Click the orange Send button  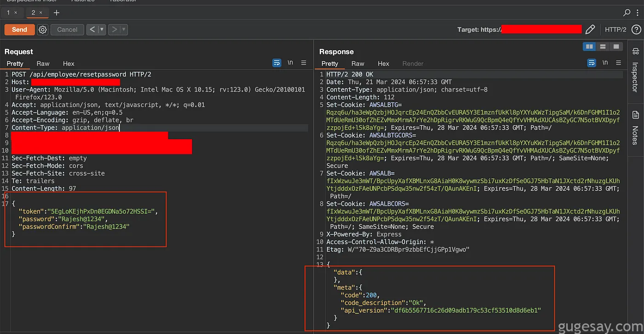point(19,29)
